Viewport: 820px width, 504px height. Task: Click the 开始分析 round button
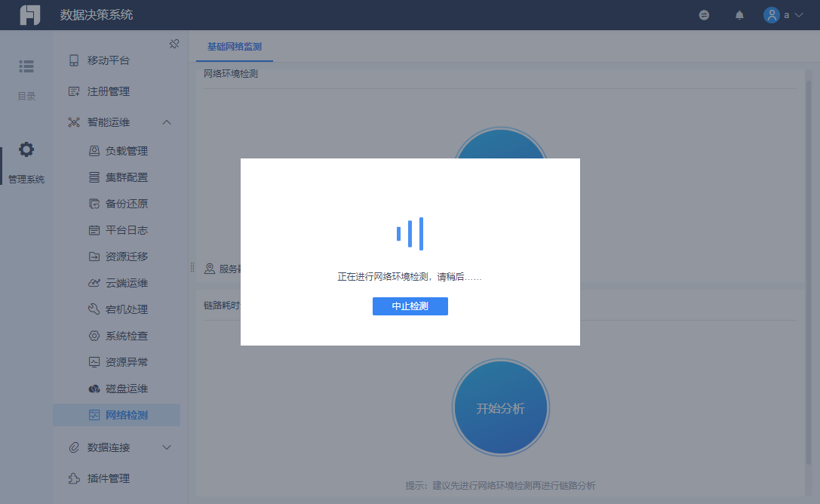click(500, 407)
